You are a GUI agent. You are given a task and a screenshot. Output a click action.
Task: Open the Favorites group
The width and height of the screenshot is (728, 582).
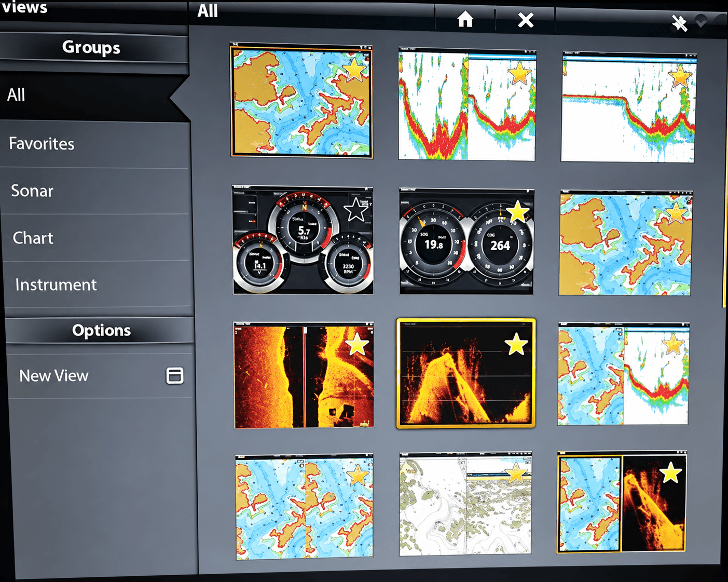click(x=95, y=144)
